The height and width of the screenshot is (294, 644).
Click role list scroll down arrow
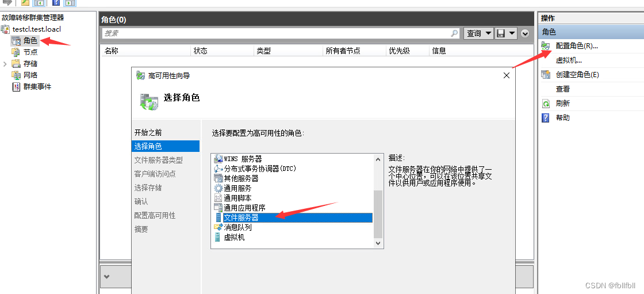click(x=378, y=243)
